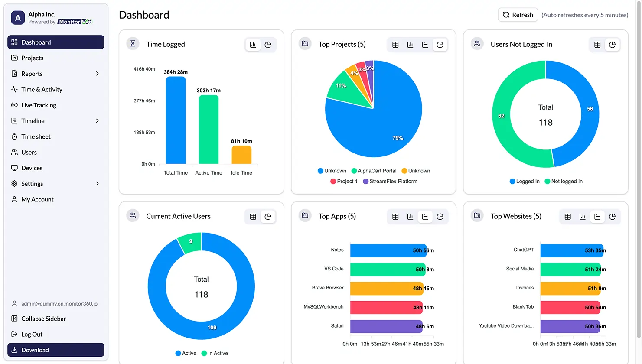Viewport: 642px width, 364px height.
Task: Switch Top Projects to table view
Action: (395, 44)
